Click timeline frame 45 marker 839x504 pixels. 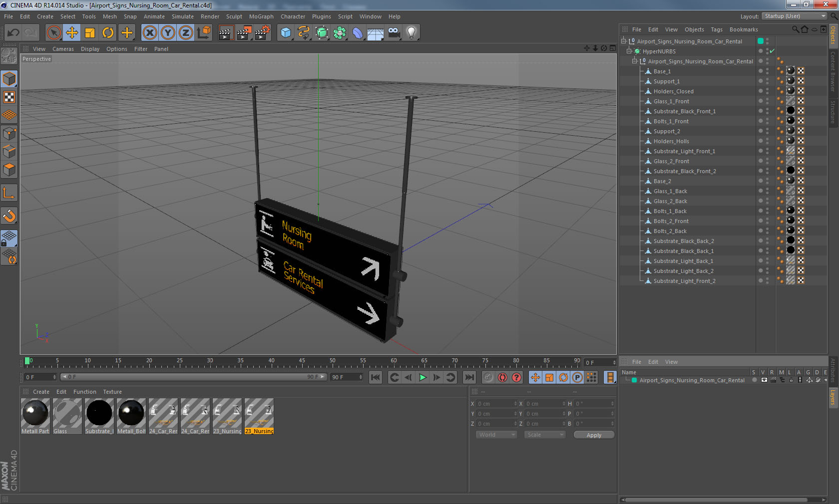302,361
